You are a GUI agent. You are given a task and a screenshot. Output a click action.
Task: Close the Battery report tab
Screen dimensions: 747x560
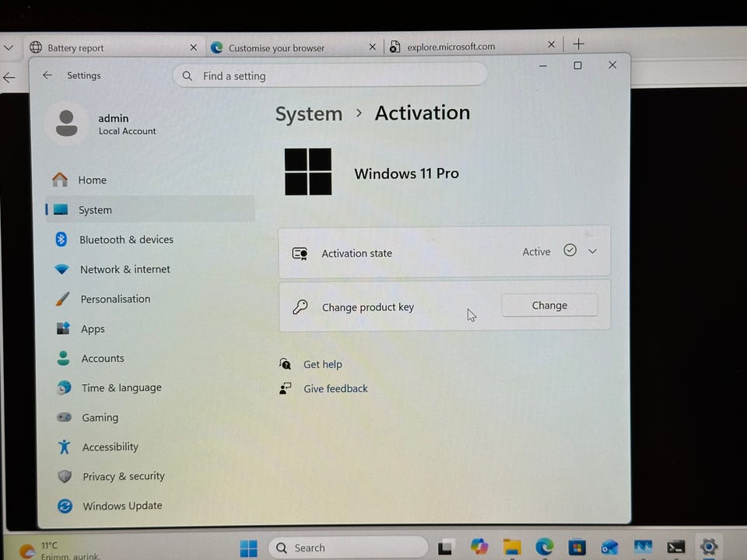[193, 47]
